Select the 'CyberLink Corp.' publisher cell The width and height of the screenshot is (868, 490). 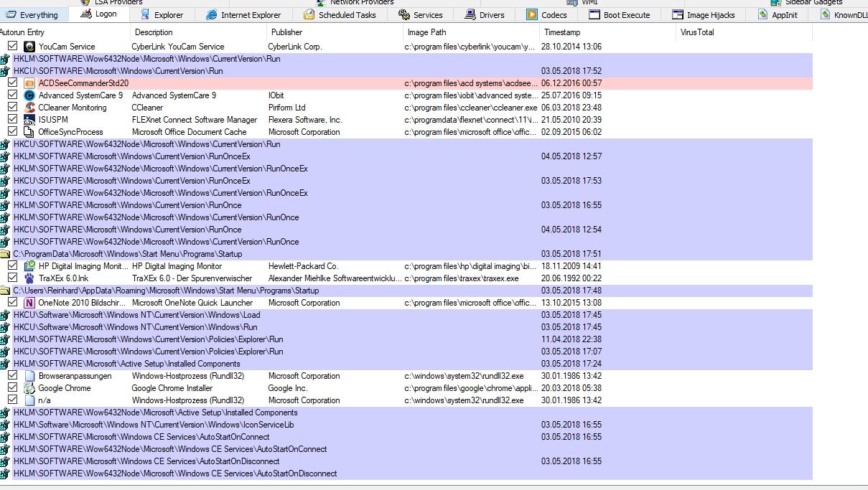pos(295,47)
